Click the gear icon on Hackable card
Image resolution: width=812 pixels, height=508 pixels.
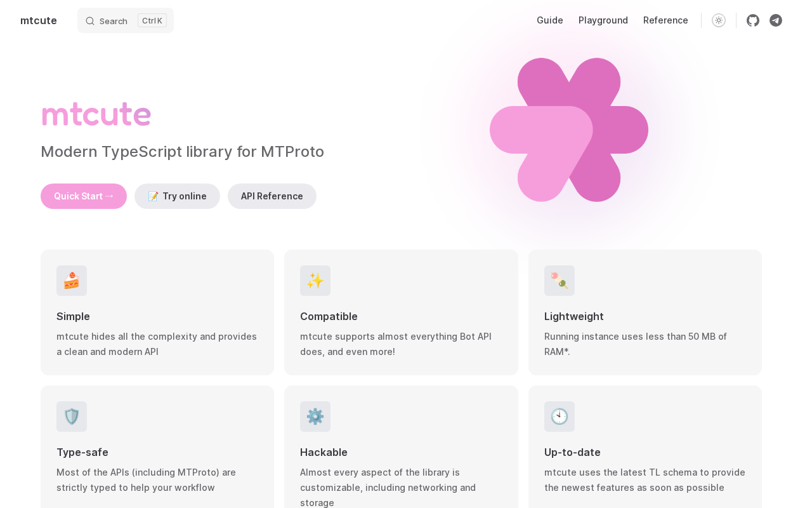coord(315,417)
